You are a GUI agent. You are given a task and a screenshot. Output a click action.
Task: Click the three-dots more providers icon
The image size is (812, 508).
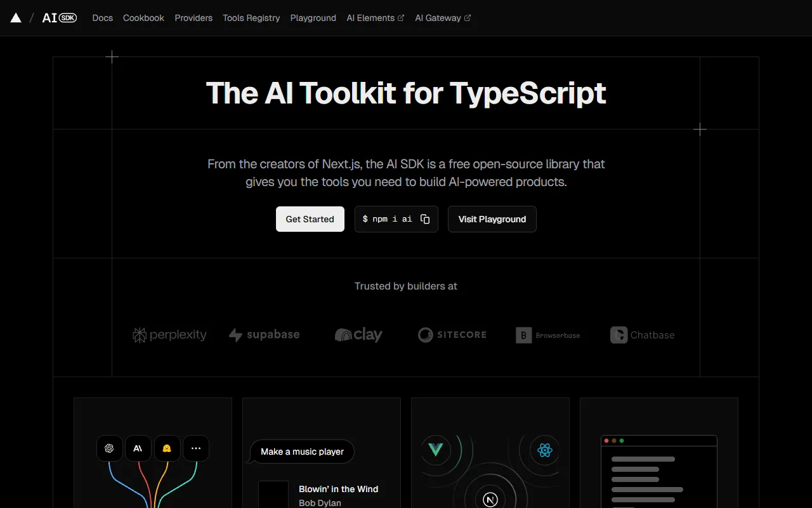(x=196, y=448)
